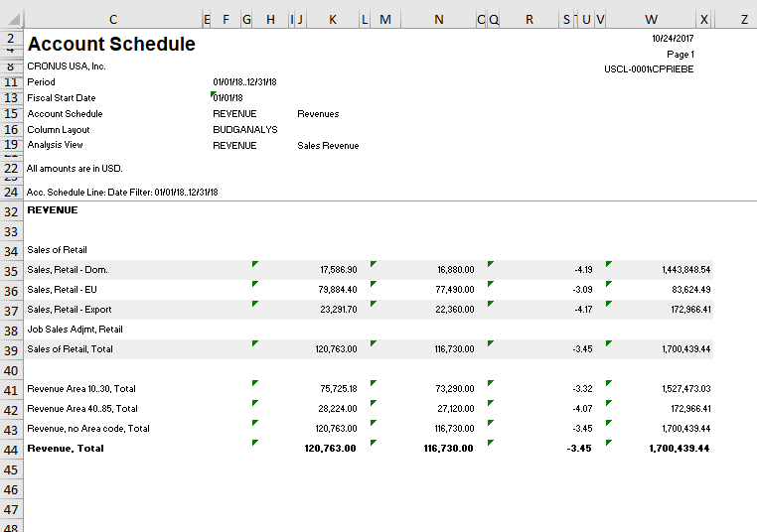Select the 79,884.40 amount cell
The height and width of the screenshot is (532, 757).
pyautogui.click(x=338, y=290)
